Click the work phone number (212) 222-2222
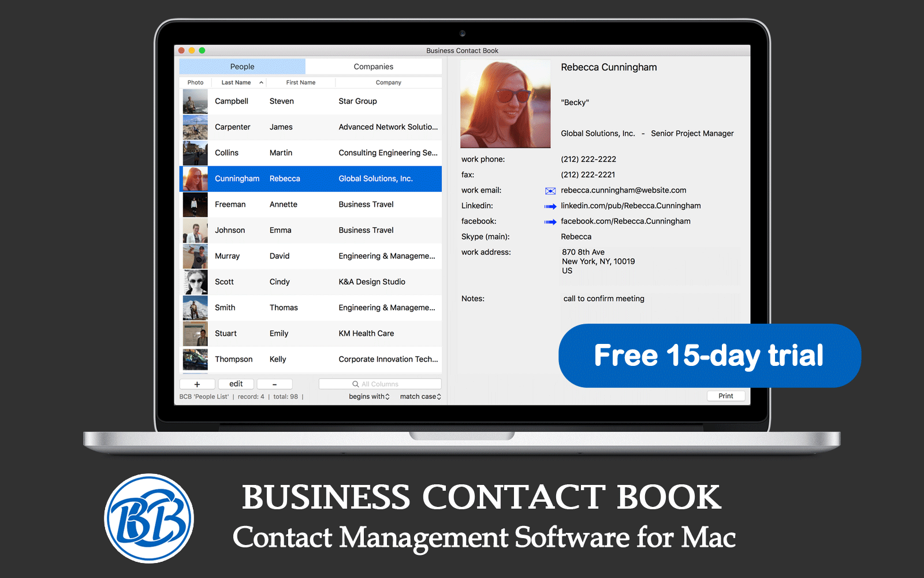 click(x=588, y=160)
